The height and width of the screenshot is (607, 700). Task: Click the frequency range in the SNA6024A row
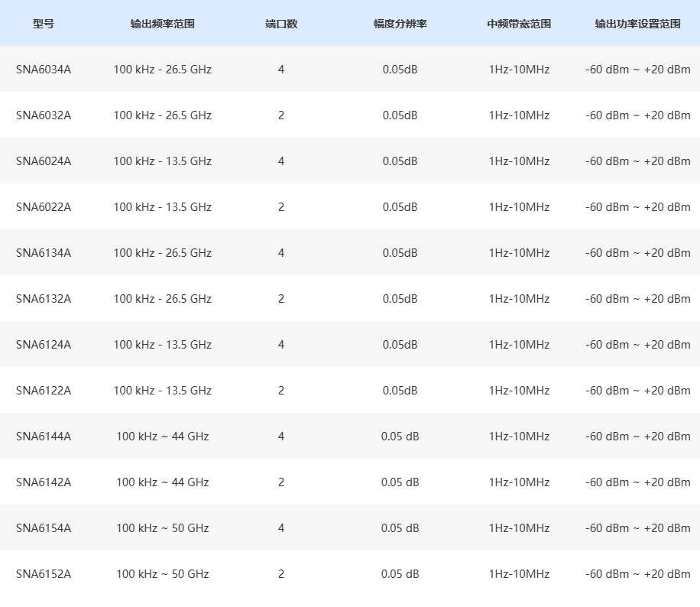tap(163, 161)
